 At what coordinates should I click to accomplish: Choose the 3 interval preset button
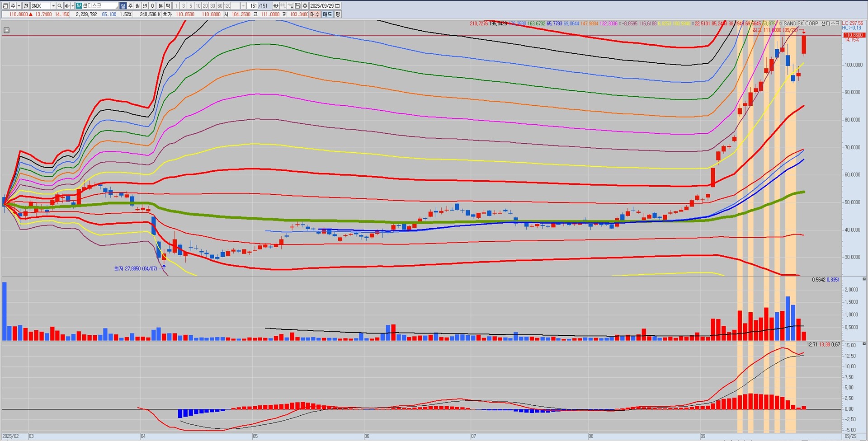pos(183,6)
